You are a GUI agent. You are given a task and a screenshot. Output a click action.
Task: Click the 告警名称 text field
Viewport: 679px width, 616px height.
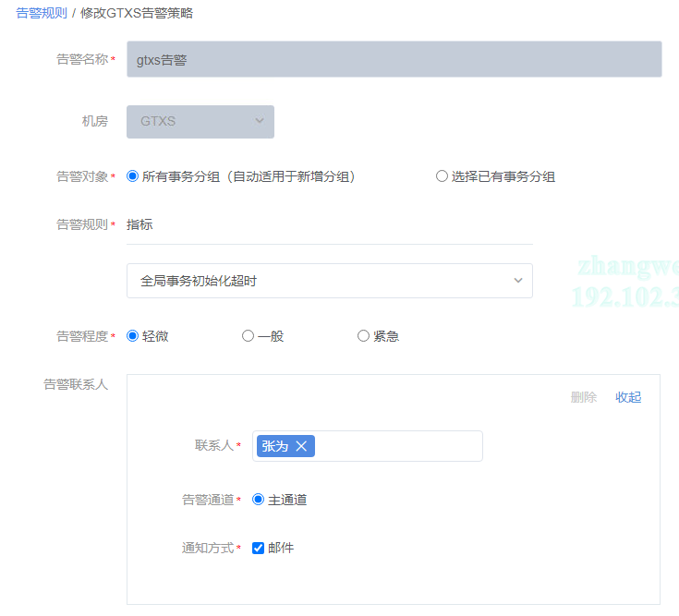click(x=394, y=59)
